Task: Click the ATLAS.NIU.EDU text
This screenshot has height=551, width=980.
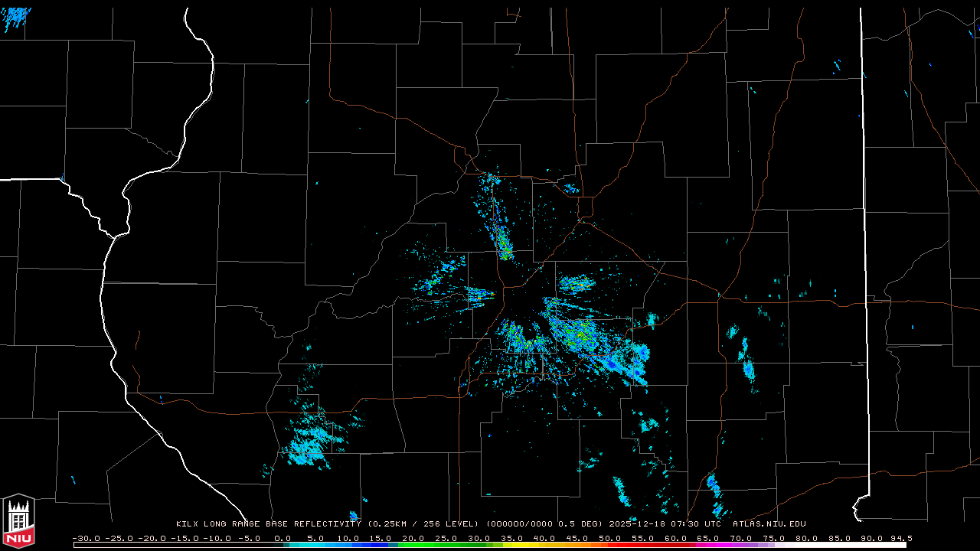Action: click(x=769, y=524)
